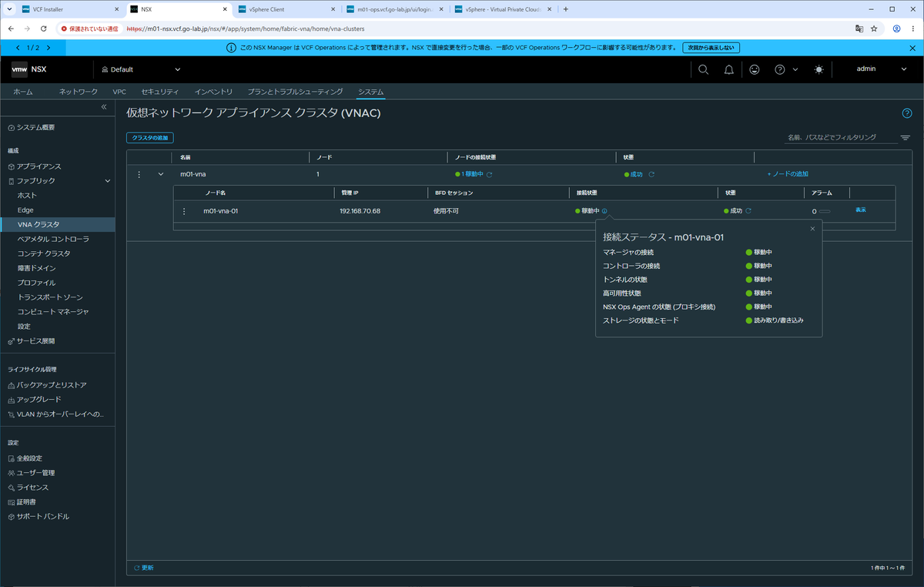Switch to the セキュリティ tab
Image resolution: width=924 pixels, height=587 pixels.
click(x=160, y=92)
